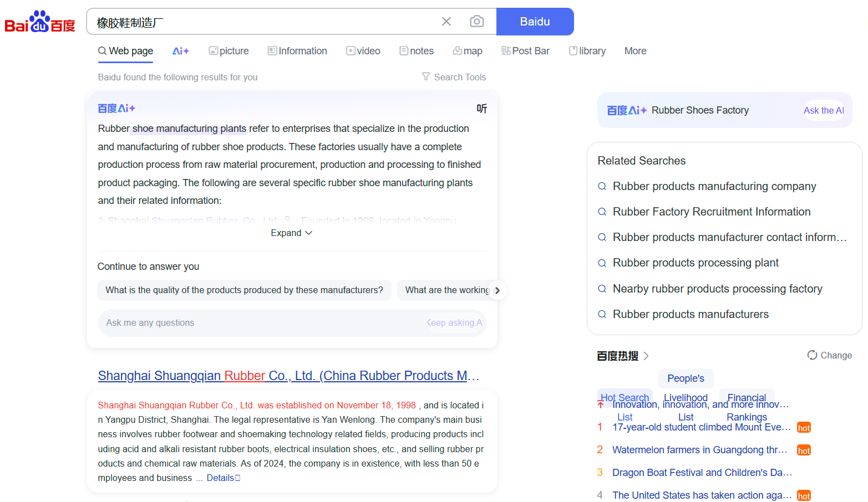Screen dimensions: 868x502
Task: Click the listen audio icon in AI answer
Action: [481, 109]
